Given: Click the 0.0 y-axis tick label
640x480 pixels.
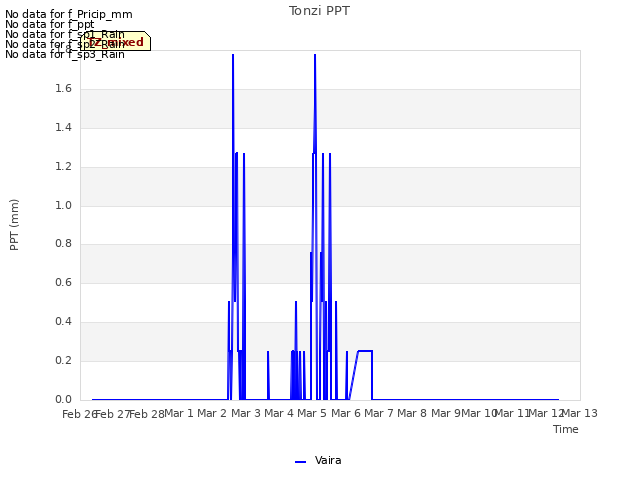Looking at the screenshot, I should (x=63, y=399).
